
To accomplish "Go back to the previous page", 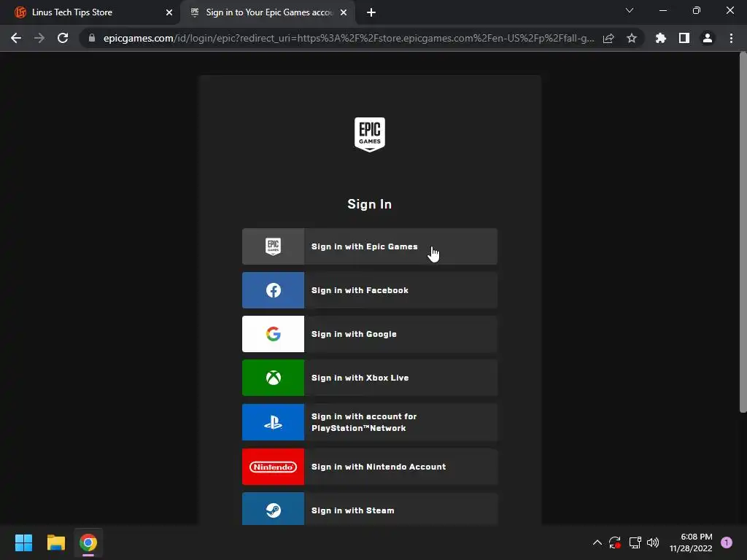I will [x=16, y=38].
